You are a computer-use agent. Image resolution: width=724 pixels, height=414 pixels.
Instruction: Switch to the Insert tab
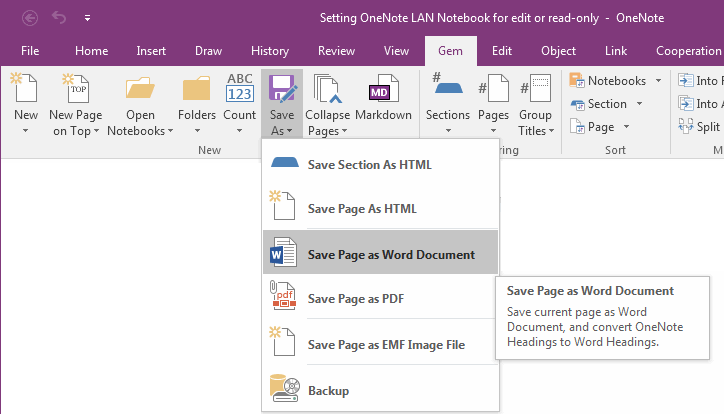tap(151, 51)
